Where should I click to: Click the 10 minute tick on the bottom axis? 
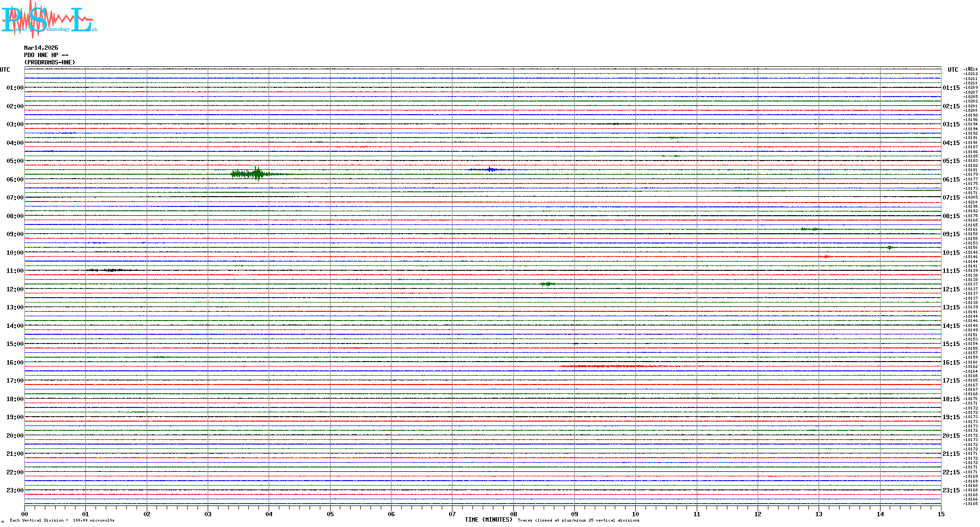635,514
